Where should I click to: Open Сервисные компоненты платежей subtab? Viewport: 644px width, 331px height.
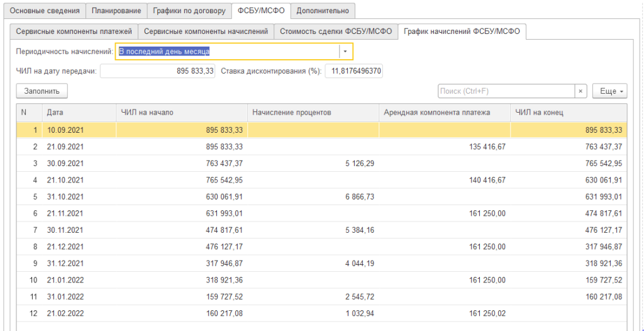coord(74,31)
